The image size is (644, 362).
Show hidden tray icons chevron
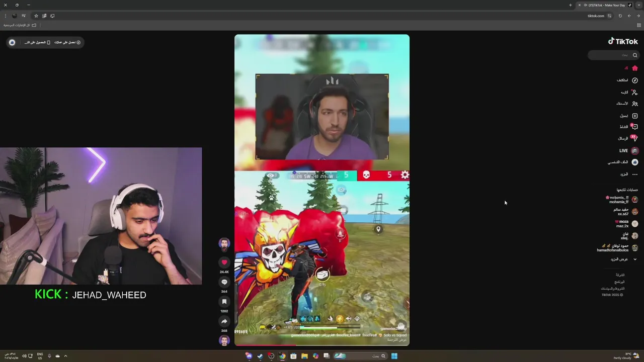[65, 356]
